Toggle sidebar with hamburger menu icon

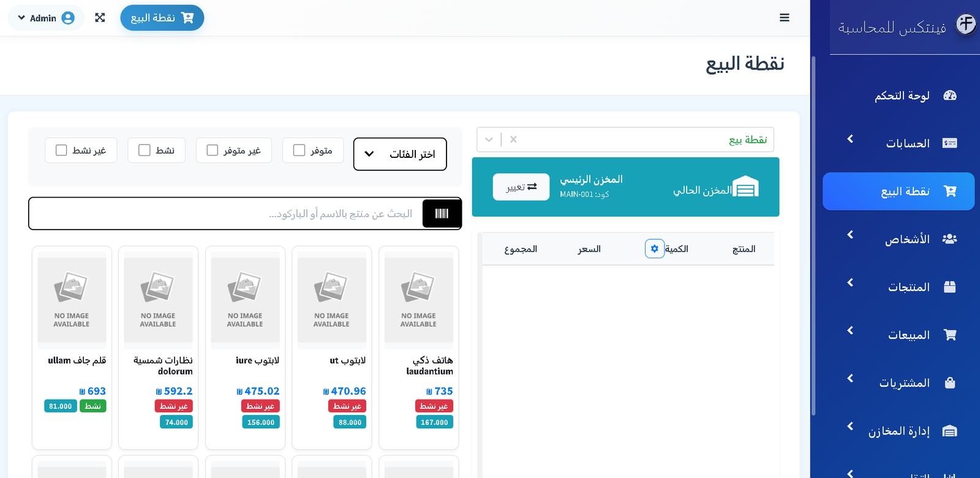(785, 18)
